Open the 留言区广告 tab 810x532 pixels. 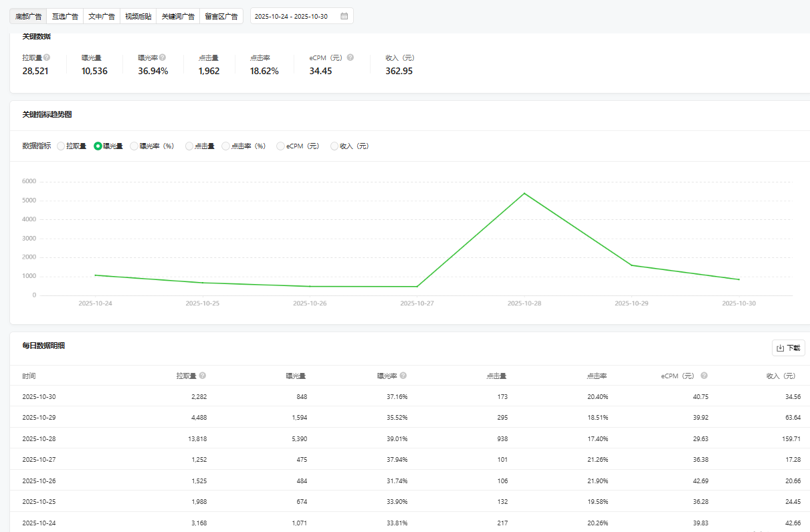click(x=221, y=16)
